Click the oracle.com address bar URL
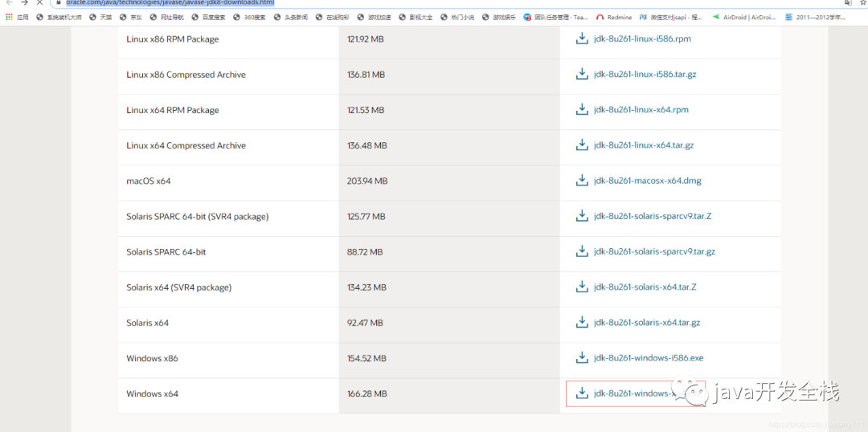This screenshot has height=432, width=868. pyautogui.click(x=170, y=2)
